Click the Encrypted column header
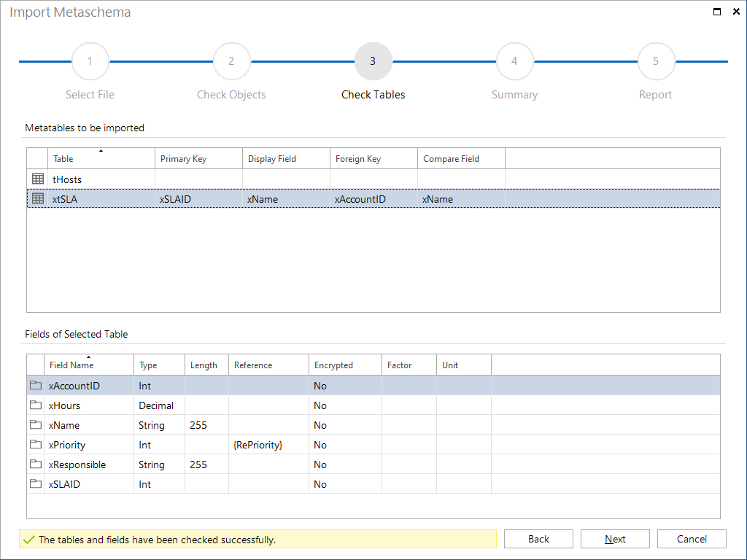 coord(344,365)
